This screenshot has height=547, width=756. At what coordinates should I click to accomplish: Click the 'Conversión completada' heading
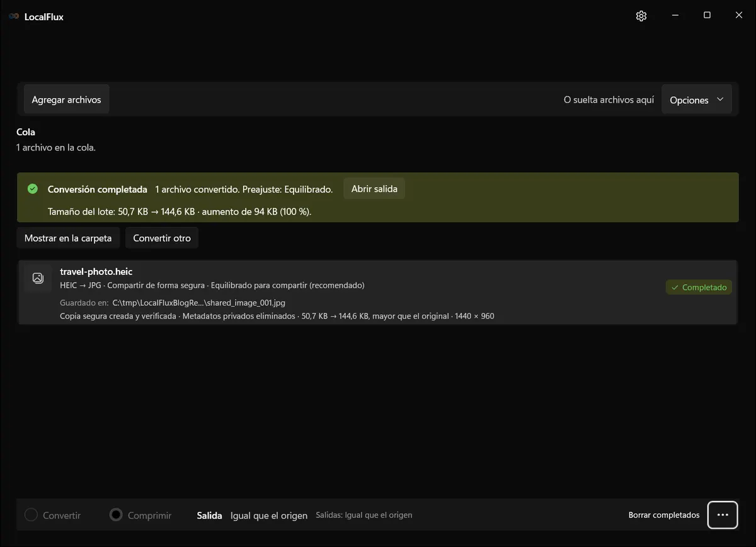98,189
